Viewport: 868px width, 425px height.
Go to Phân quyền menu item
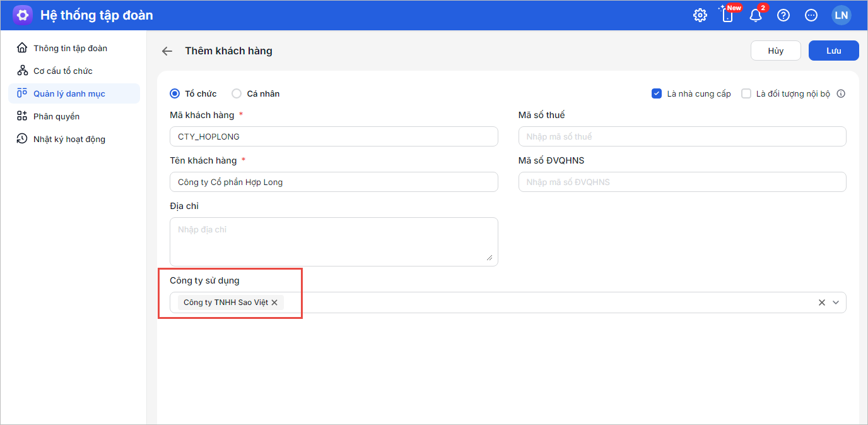(56, 116)
